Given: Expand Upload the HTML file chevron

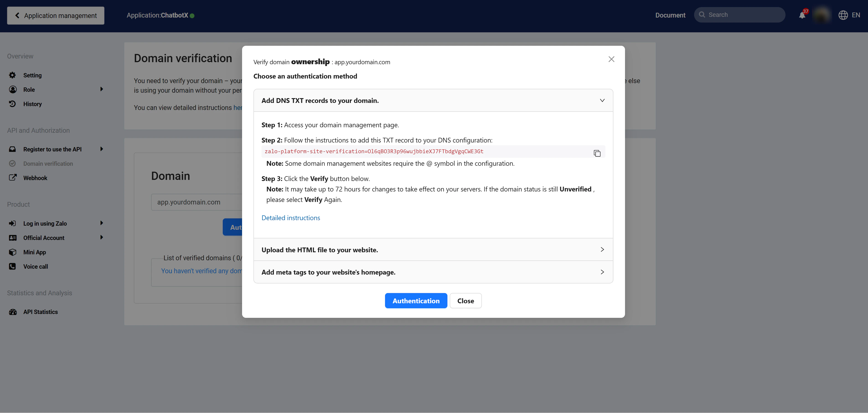Looking at the screenshot, I should pyautogui.click(x=602, y=249).
